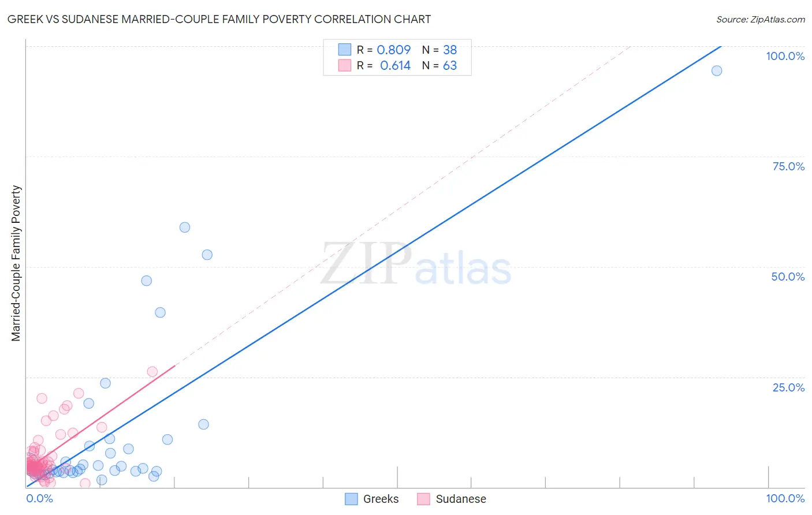Viewport: 812px width, 515px height.
Task: Click the 100.0% y-axis label
Action: (785, 56)
